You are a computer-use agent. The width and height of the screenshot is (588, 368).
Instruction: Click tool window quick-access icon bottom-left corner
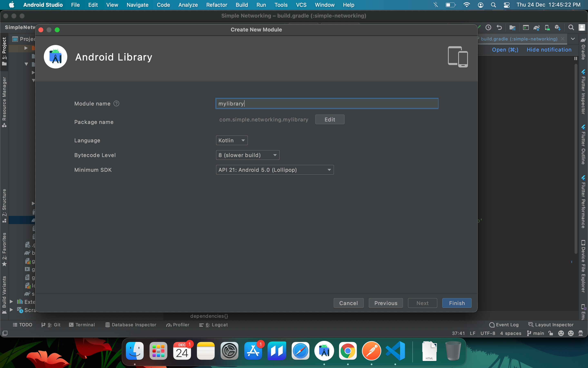coord(5,333)
